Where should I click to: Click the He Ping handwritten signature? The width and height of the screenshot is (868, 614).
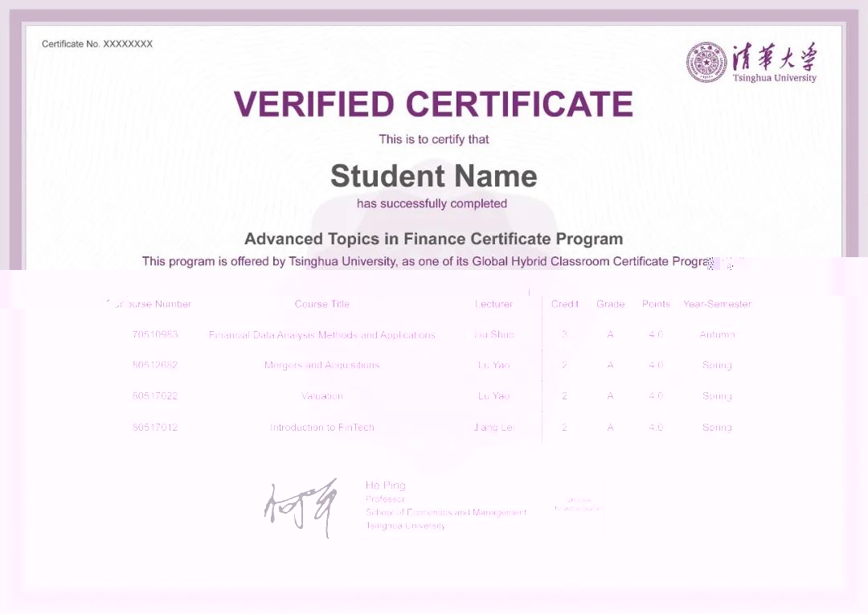coord(302,506)
